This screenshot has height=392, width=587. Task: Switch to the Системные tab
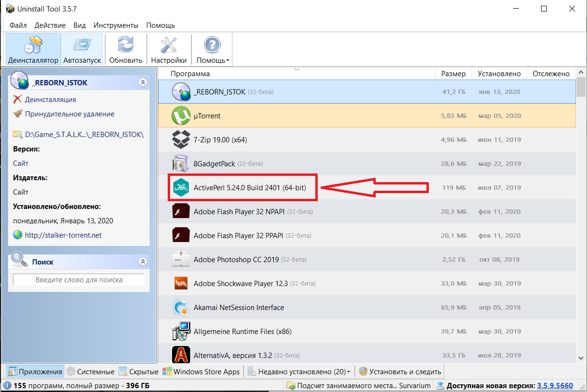point(91,371)
